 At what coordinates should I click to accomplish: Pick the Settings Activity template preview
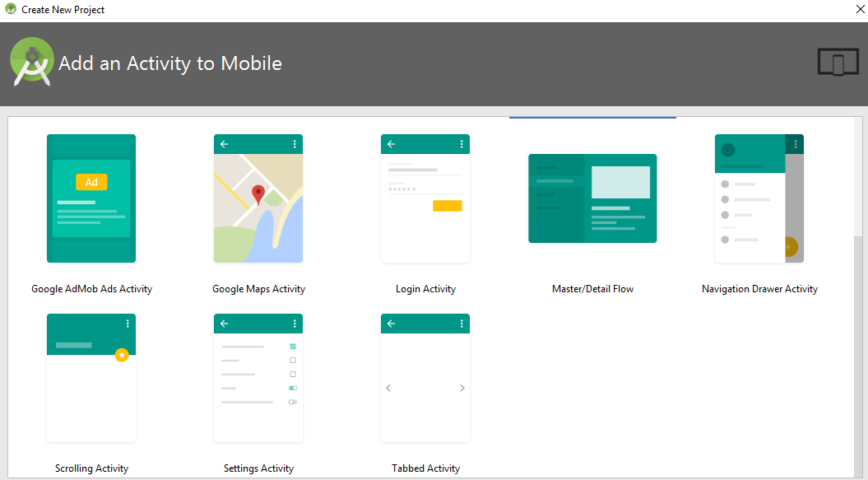pyautogui.click(x=258, y=378)
